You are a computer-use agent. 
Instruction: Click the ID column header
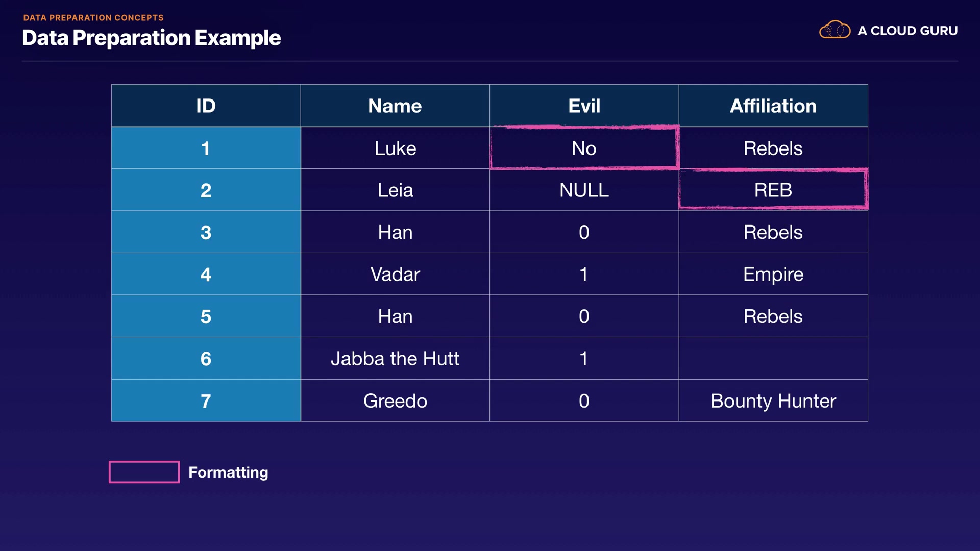pyautogui.click(x=206, y=106)
